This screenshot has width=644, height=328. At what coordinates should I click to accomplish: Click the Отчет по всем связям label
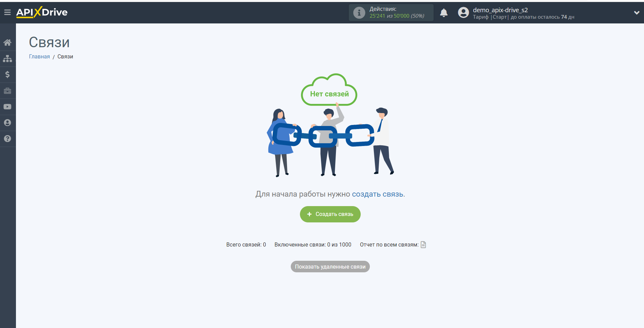point(389,244)
